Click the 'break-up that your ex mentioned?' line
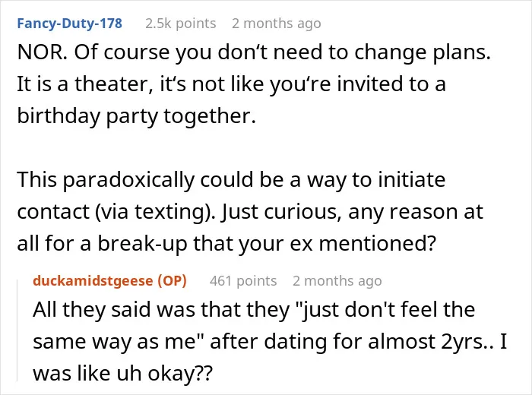 pyautogui.click(x=226, y=243)
